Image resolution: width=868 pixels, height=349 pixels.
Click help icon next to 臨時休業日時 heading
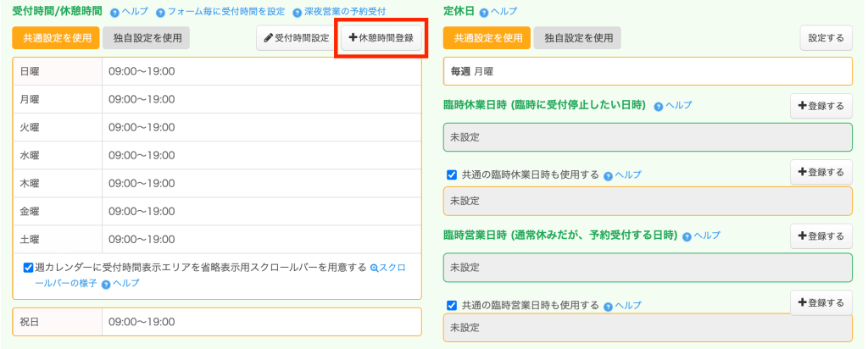pyautogui.click(x=659, y=106)
